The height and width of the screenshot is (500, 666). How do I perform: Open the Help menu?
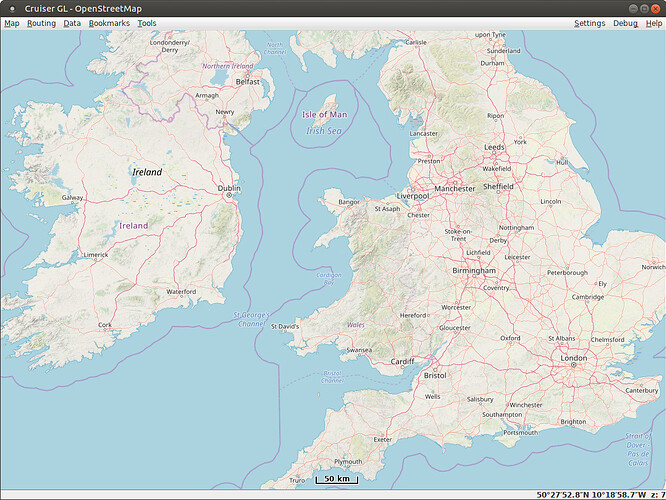(x=654, y=23)
